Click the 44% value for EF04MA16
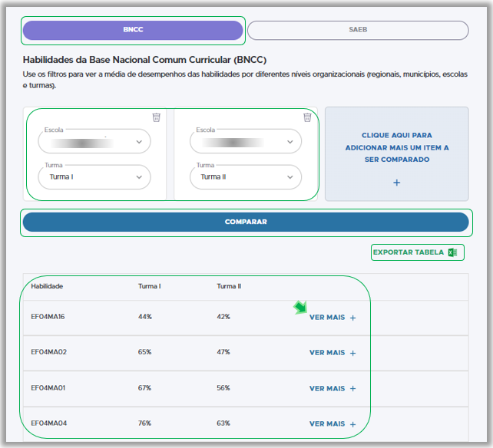Viewport: 493px width, 448px height. point(145,317)
